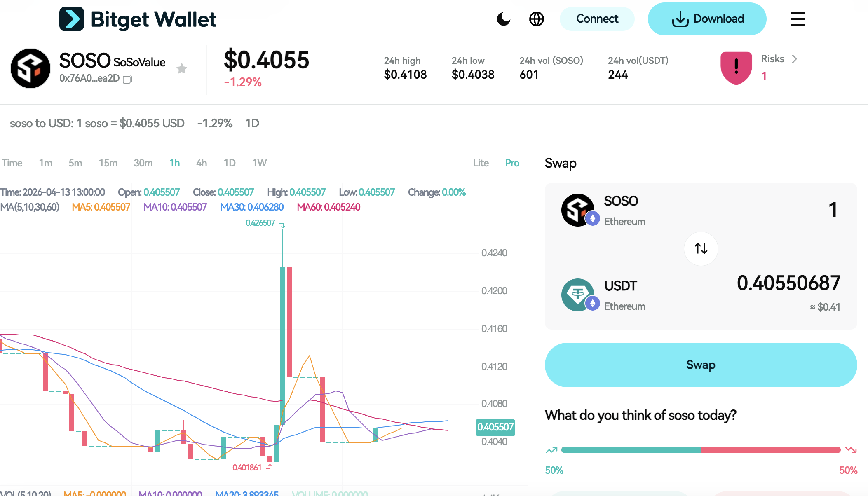
Task: Click the bullish trend arrow under the poll
Action: pos(552,450)
